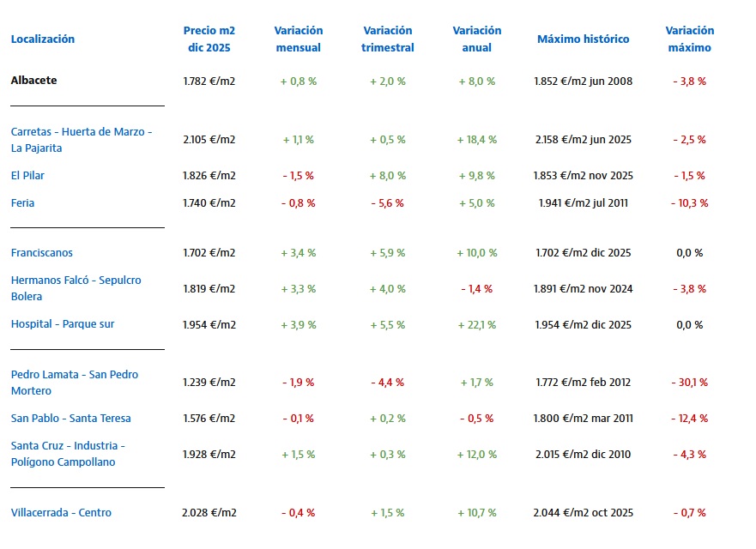Click the Variación mensual column header
The image size is (756, 549).
(x=299, y=39)
